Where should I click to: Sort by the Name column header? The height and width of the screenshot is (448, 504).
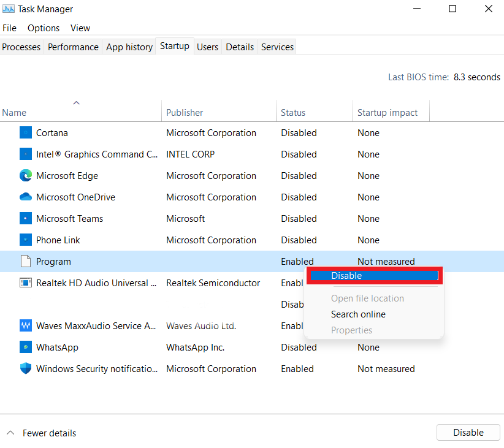(x=14, y=113)
